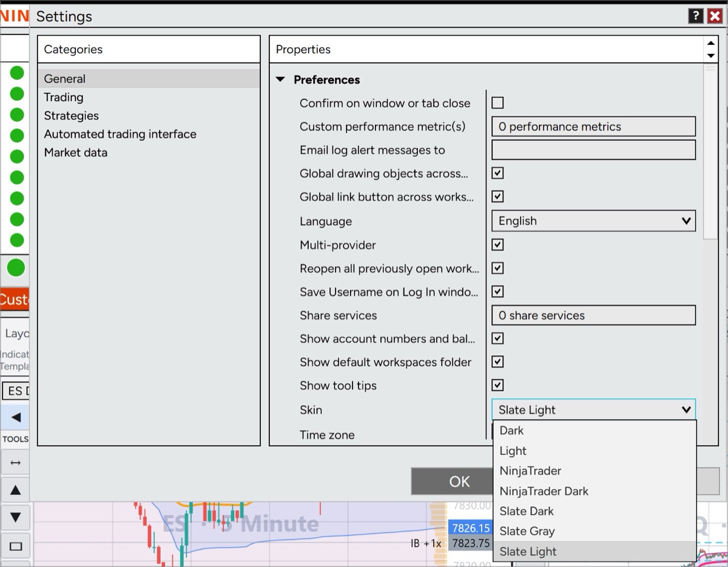Choose NinjaTrader skin option
The image size is (728, 567).
595,471
